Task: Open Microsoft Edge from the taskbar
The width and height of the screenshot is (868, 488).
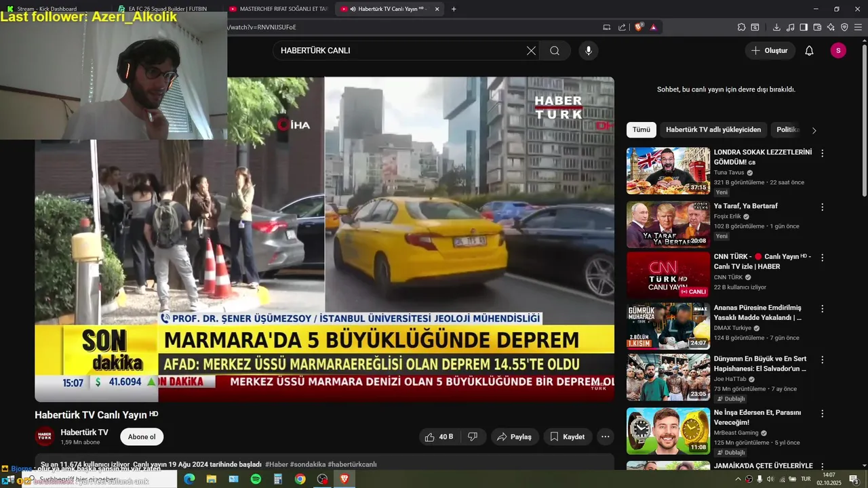Action: (189, 479)
